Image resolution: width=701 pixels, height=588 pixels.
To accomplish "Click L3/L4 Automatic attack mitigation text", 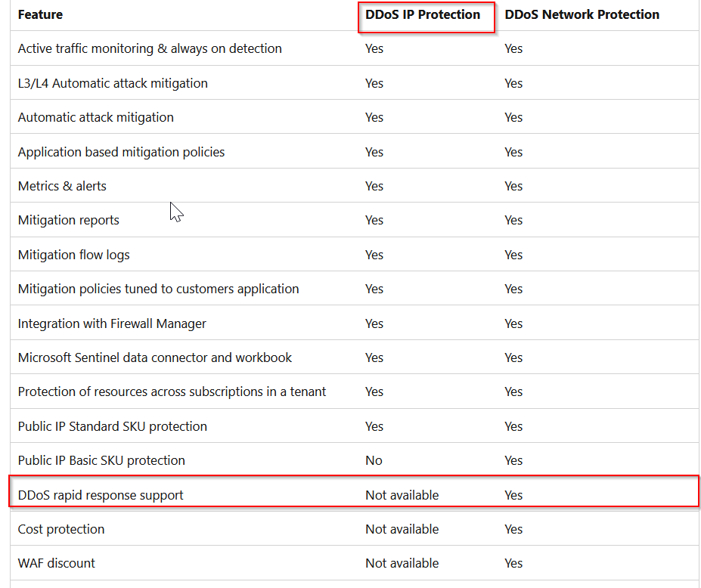I will point(113,83).
